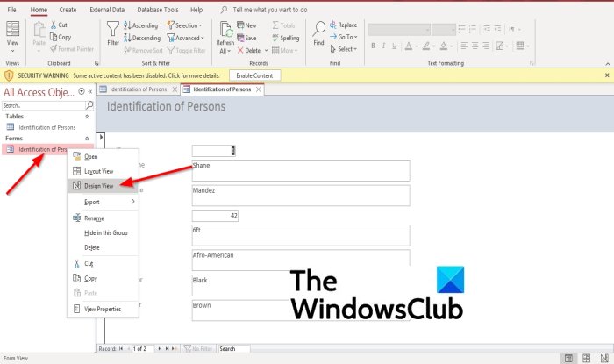Click the Enable Content button
The width and height of the screenshot is (614, 364).
[x=254, y=75]
